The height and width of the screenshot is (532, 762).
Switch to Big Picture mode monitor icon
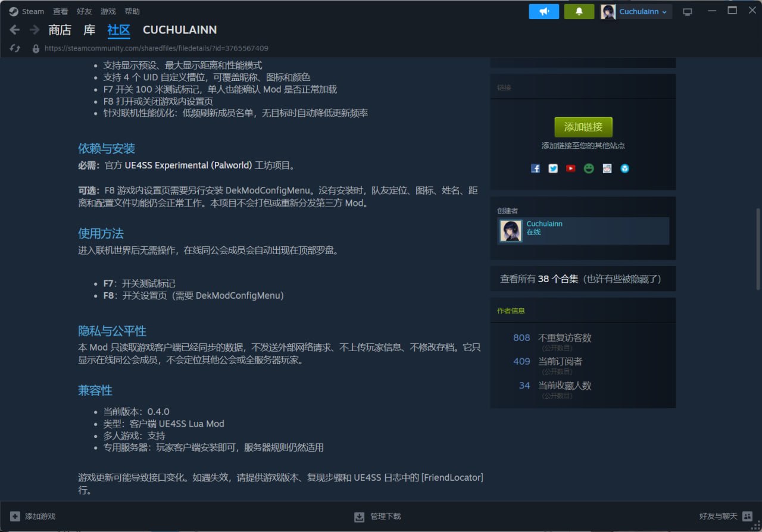(x=688, y=11)
